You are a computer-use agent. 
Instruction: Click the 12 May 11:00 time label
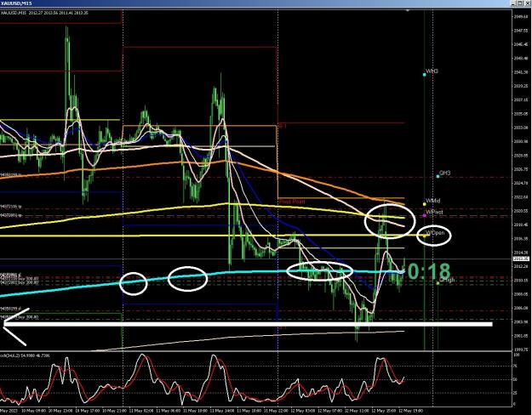click(357, 410)
